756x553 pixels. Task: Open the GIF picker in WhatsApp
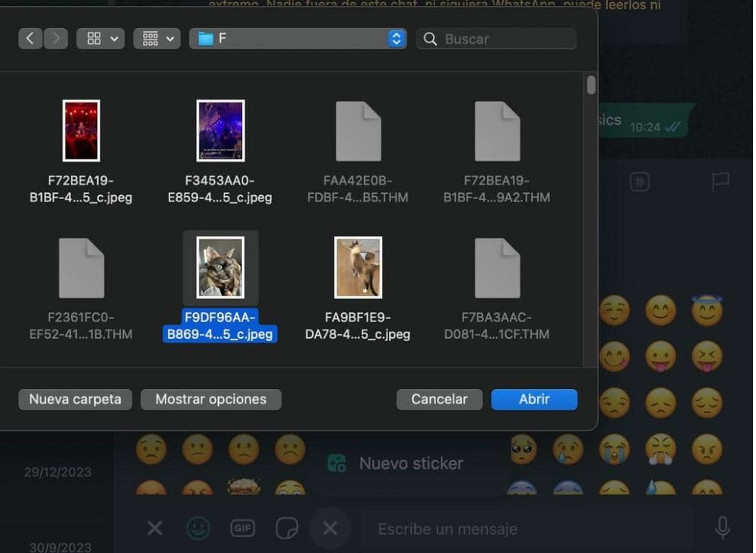(x=242, y=529)
